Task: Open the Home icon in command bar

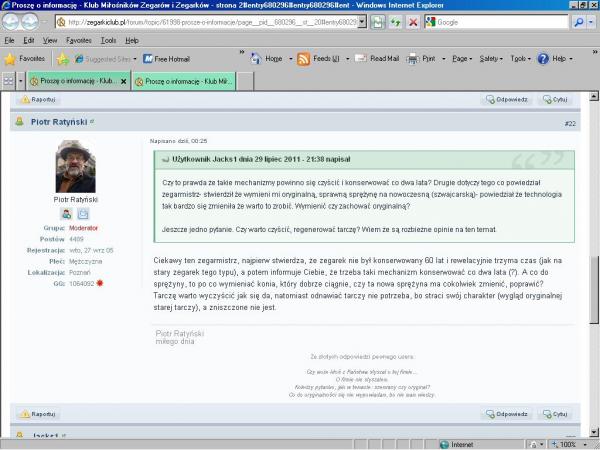Action: pos(256,59)
